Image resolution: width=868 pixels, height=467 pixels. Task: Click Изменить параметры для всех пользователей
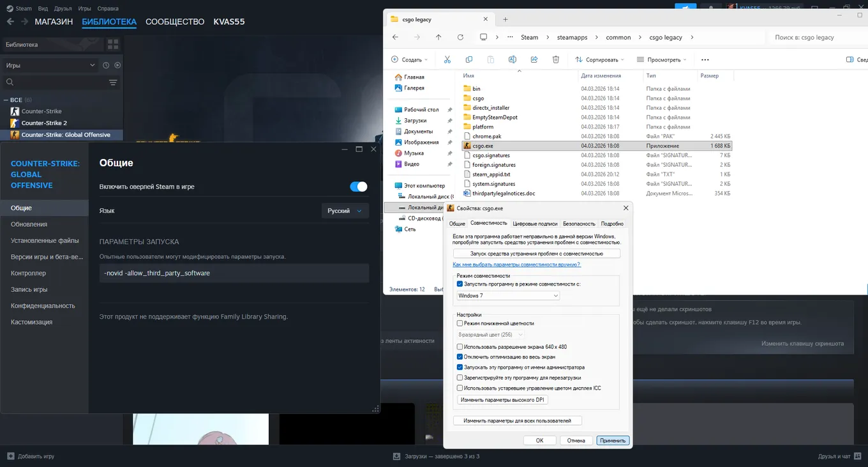click(x=518, y=421)
